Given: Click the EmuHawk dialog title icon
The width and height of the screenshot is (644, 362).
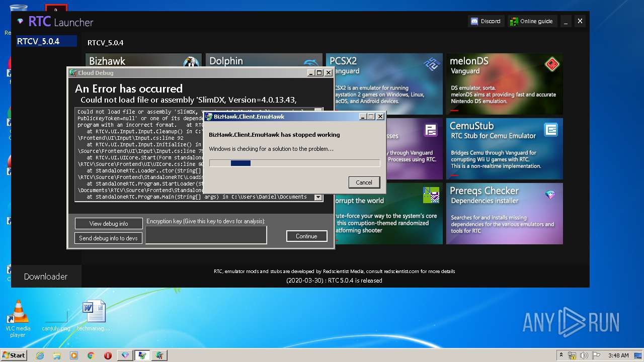Looking at the screenshot, I should (x=209, y=116).
